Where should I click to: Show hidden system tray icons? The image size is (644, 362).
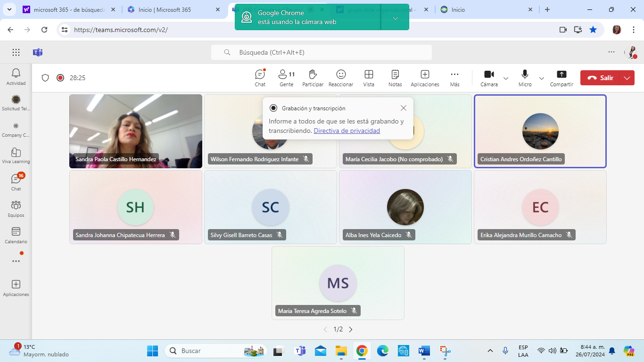490,351
